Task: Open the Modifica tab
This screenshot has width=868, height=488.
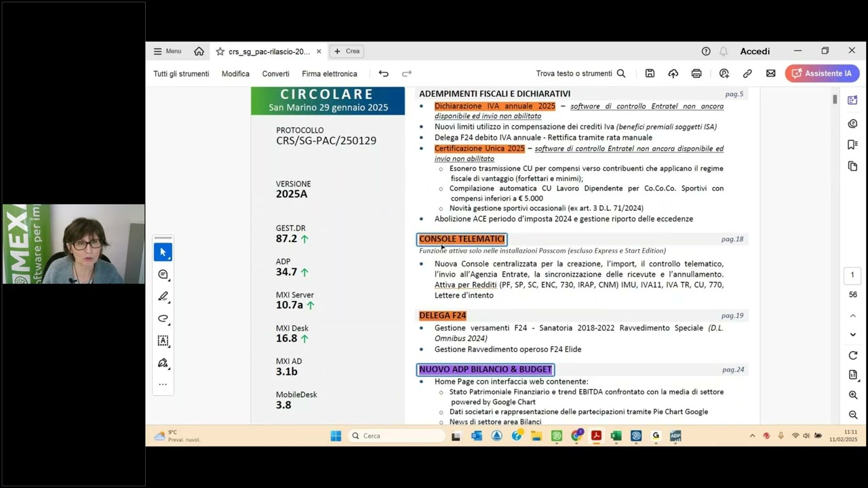Action: pos(235,74)
